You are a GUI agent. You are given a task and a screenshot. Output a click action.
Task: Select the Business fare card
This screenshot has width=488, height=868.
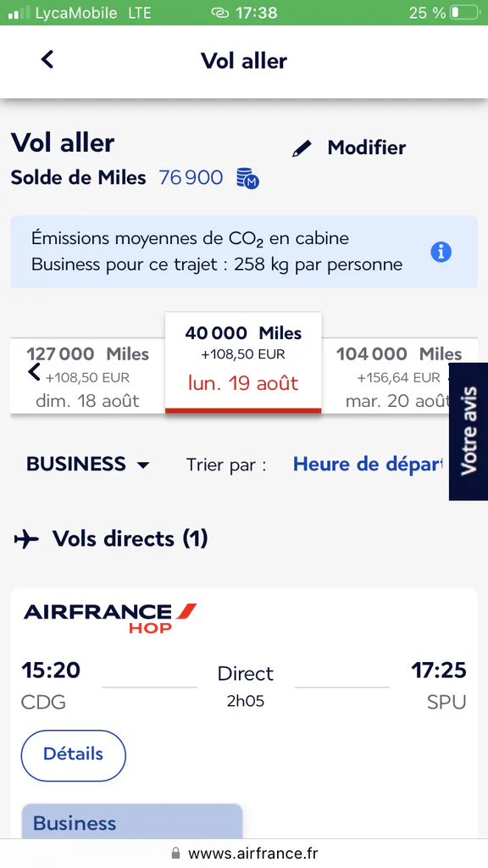click(131, 821)
